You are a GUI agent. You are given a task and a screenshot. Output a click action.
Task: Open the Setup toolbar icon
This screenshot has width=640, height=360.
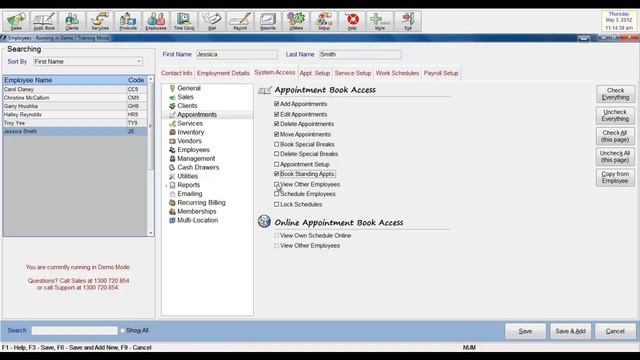tap(324, 21)
